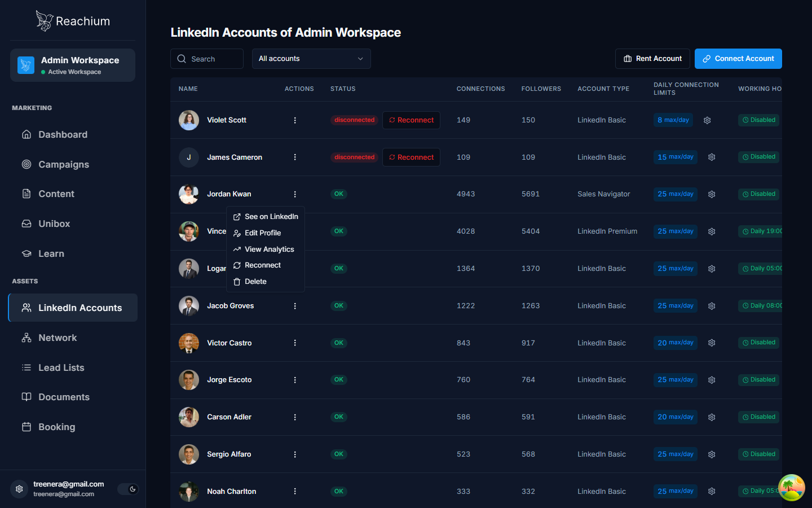Open limit settings gear for Victor Castro

pyautogui.click(x=712, y=343)
